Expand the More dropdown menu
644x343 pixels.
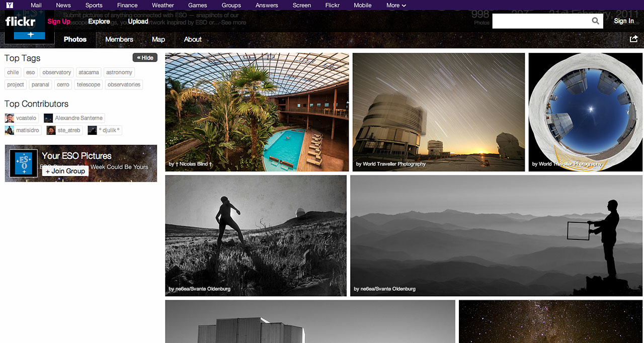coord(396,5)
